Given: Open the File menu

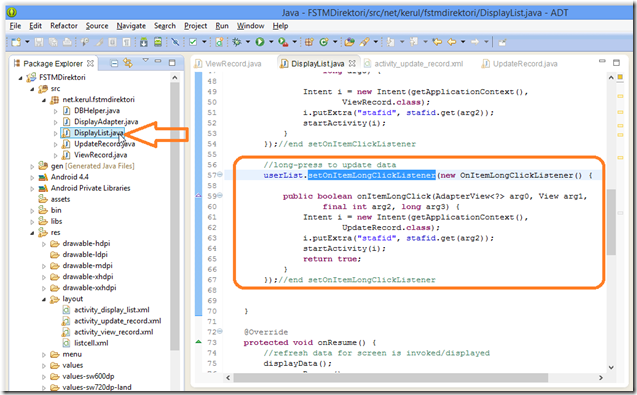Looking at the screenshot, I should pyautogui.click(x=15, y=26).
